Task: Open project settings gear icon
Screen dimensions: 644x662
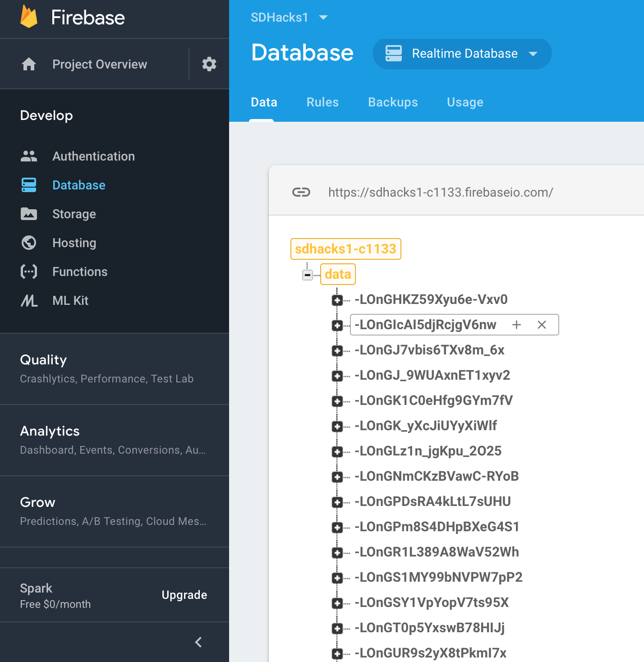Action: pyautogui.click(x=209, y=64)
